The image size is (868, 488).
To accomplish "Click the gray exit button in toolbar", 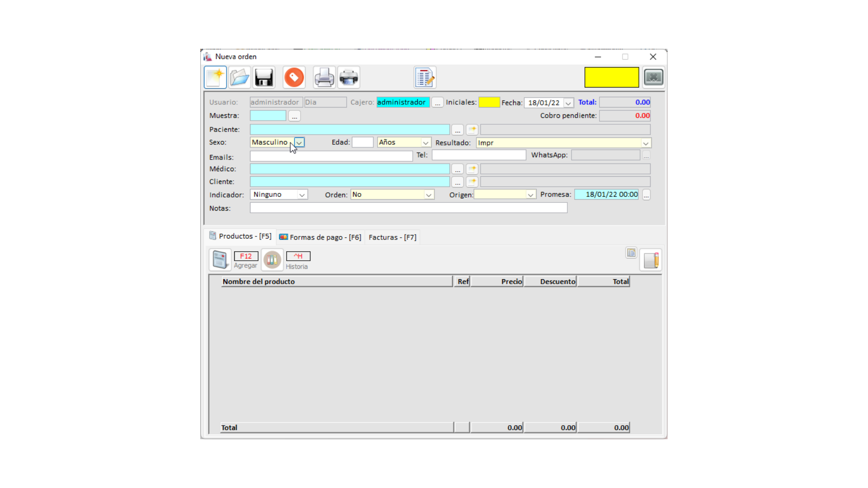I will tap(653, 77).
